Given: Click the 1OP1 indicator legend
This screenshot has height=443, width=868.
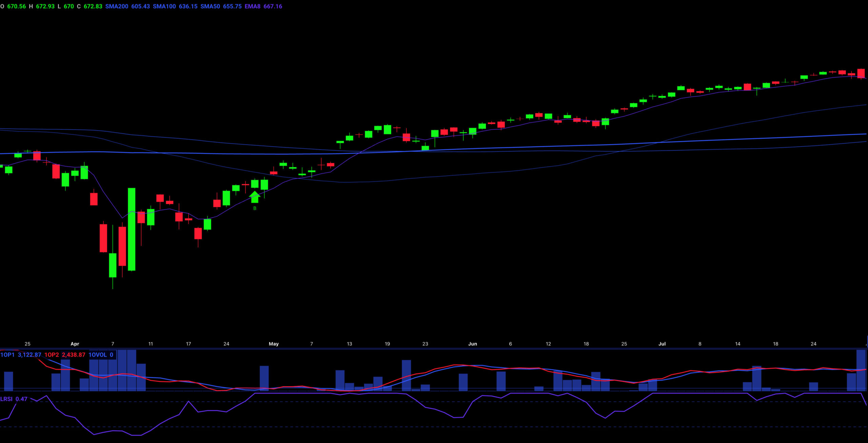Looking at the screenshot, I should (x=7, y=355).
